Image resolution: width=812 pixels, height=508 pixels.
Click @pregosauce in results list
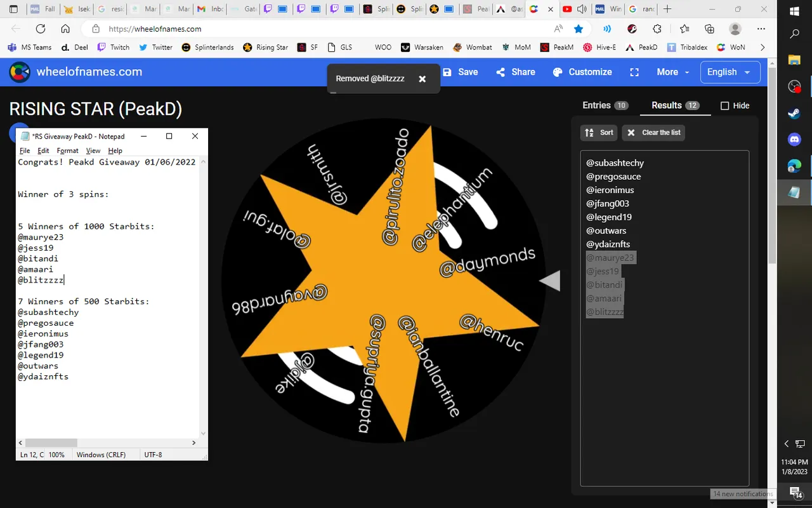(x=613, y=177)
